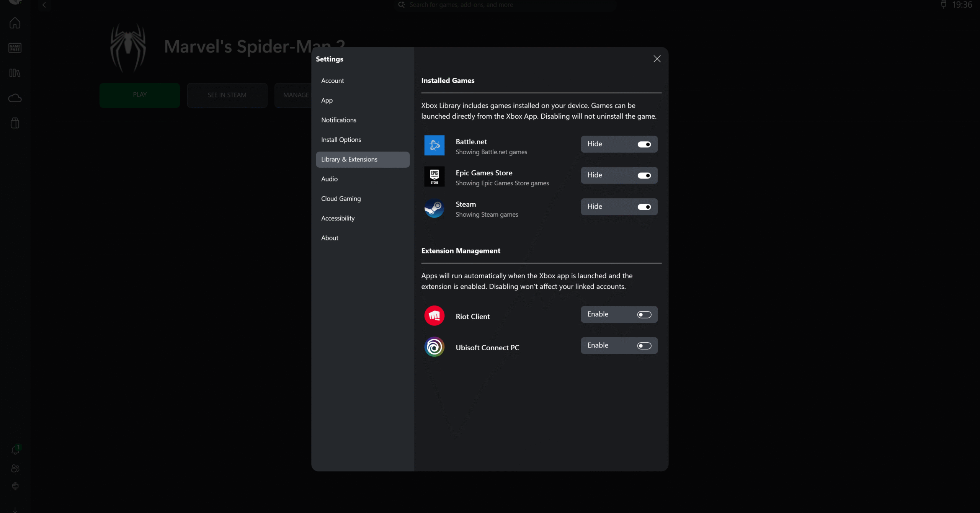Click the SEE IN STEAM button
Viewport: 980px width, 513px height.
pos(227,95)
